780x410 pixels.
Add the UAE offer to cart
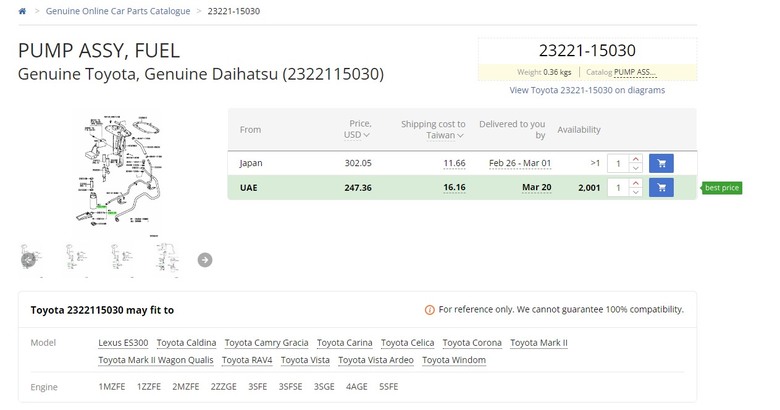pos(661,188)
